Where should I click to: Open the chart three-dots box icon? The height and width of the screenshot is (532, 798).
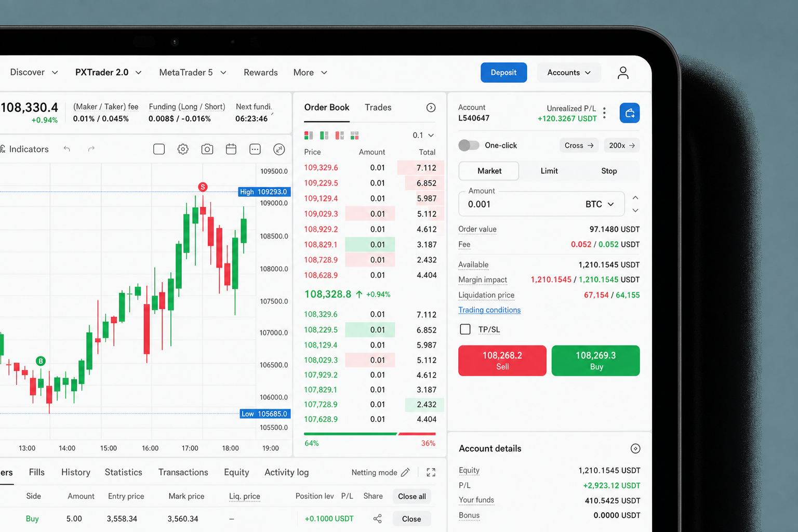click(x=255, y=149)
